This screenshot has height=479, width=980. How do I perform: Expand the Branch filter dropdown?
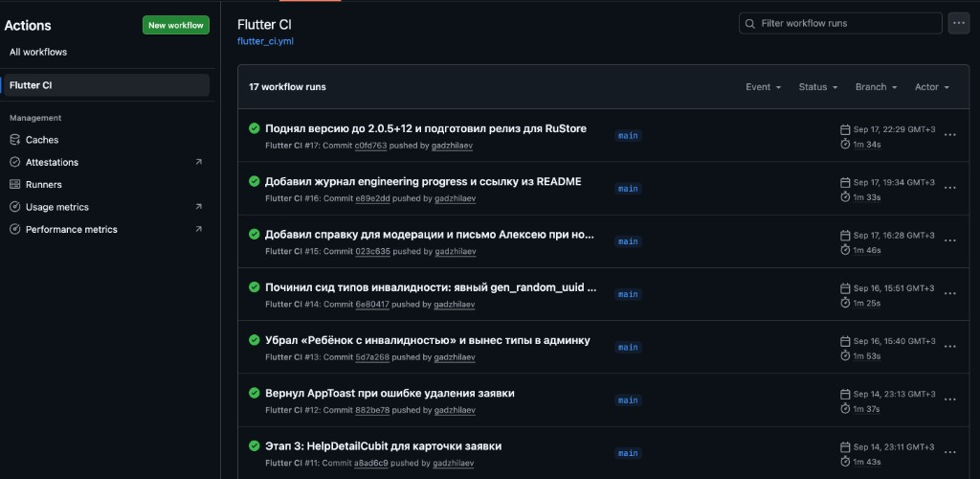tap(877, 87)
